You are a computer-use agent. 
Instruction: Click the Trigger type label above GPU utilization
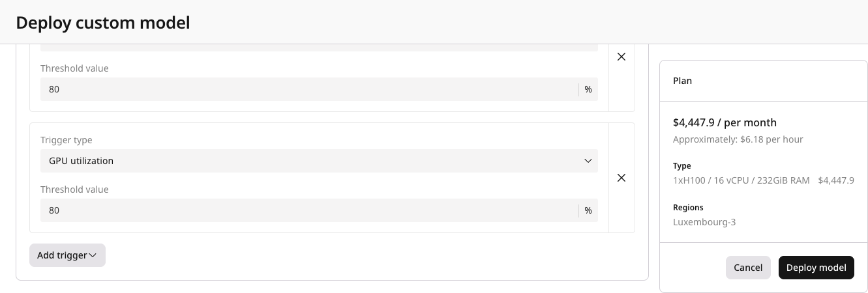67,140
